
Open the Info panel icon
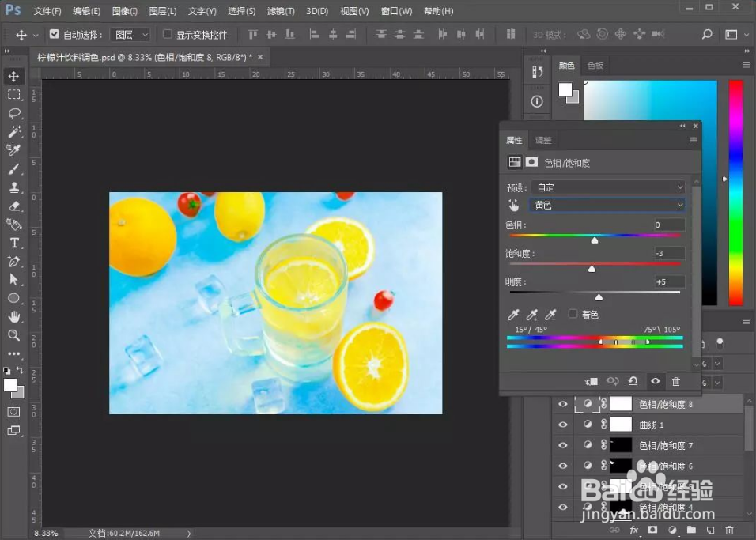(537, 101)
